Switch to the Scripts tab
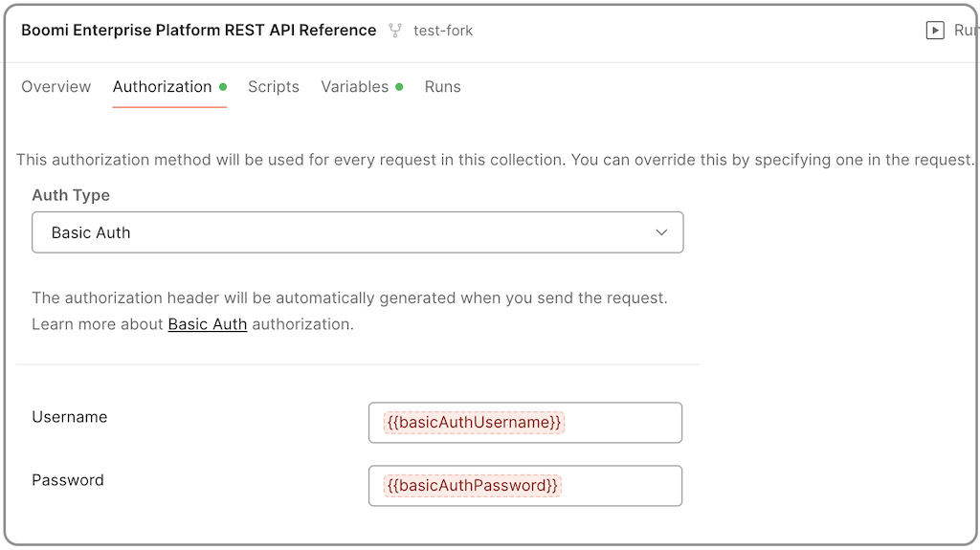 pyautogui.click(x=274, y=87)
